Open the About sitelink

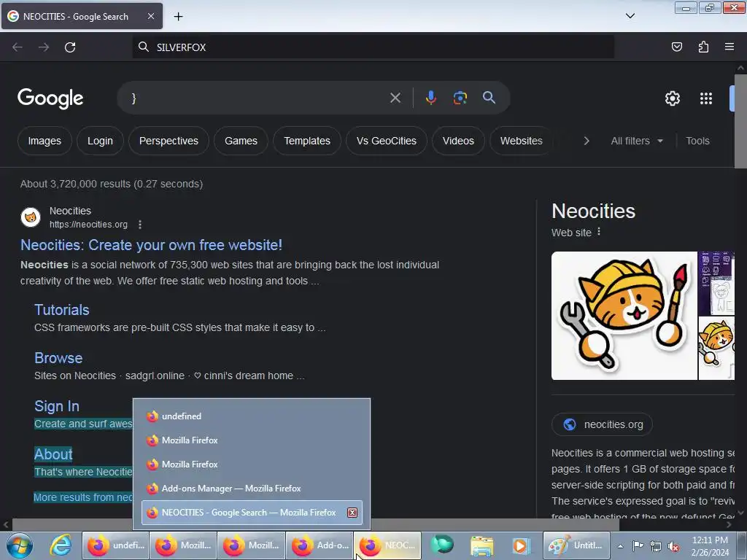pos(53,454)
